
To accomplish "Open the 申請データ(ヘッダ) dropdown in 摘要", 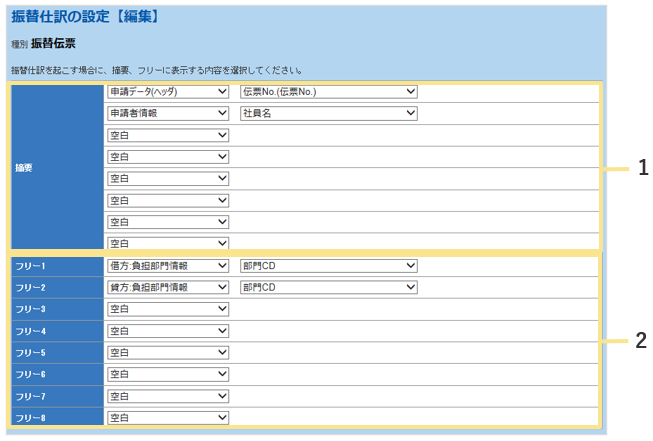I will pos(168,92).
